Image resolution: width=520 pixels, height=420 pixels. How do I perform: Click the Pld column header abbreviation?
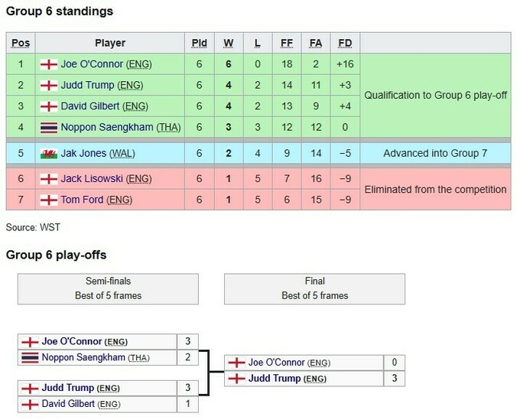(199, 43)
